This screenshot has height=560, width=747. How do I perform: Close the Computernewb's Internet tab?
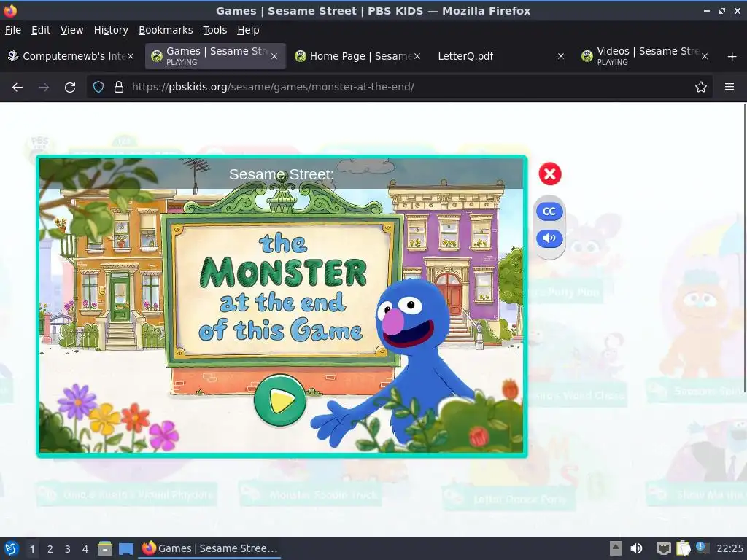(x=131, y=56)
